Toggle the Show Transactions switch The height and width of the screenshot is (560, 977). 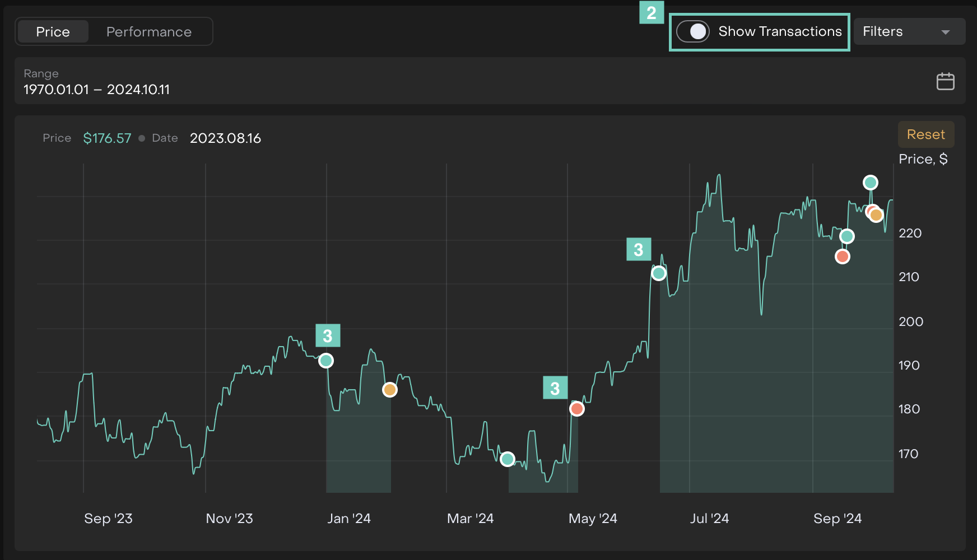tap(693, 31)
